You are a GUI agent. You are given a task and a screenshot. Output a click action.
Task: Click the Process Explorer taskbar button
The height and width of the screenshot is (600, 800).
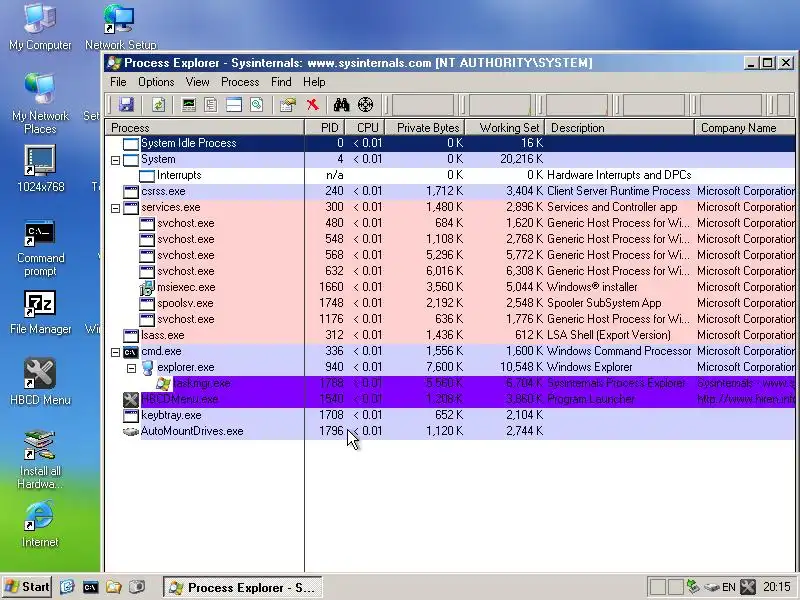[x=243, y=587]
